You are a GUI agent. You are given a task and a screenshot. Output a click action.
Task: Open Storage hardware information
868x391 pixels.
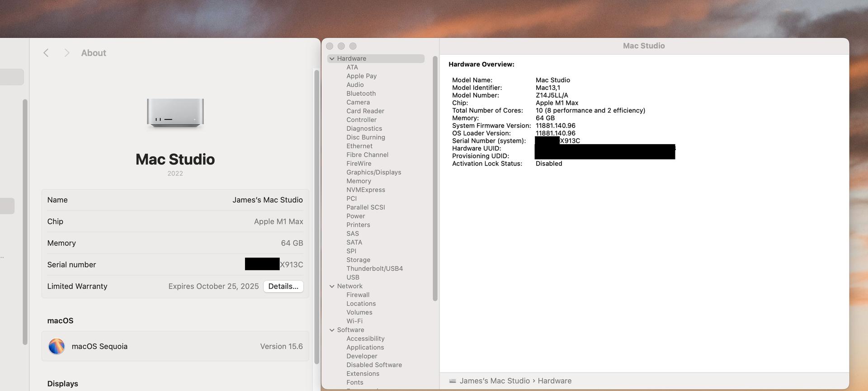[x=359, y=260]
